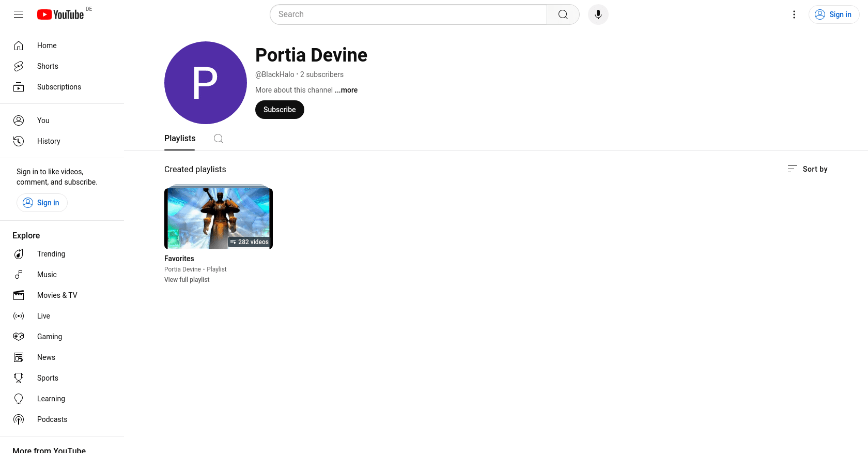
Task: Open the hamburger guide menu
Action: (x=19, y=14)
